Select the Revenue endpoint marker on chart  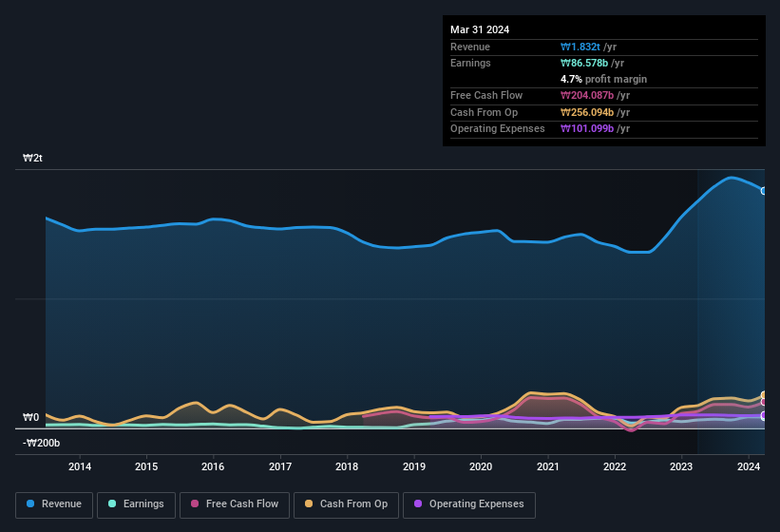[764, 191]
